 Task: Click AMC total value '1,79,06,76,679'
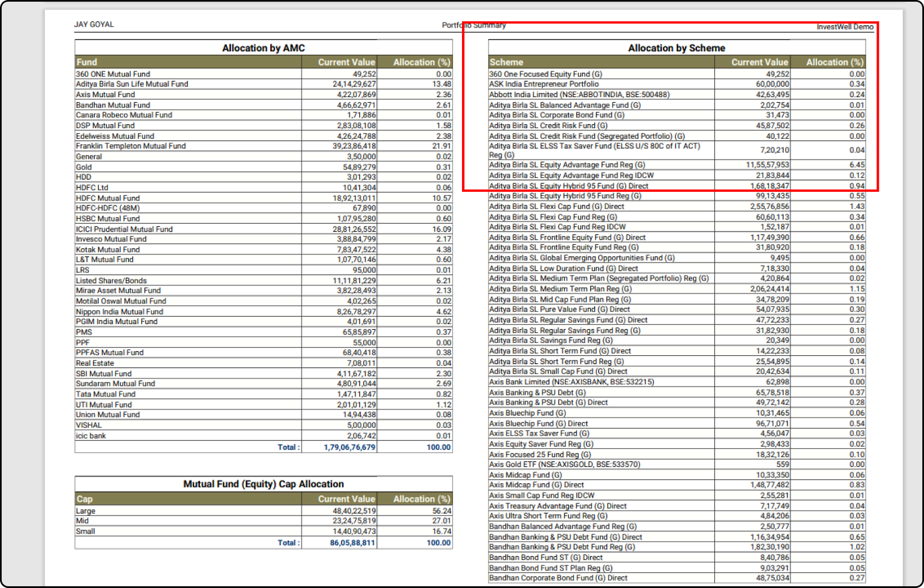[349, 447]
